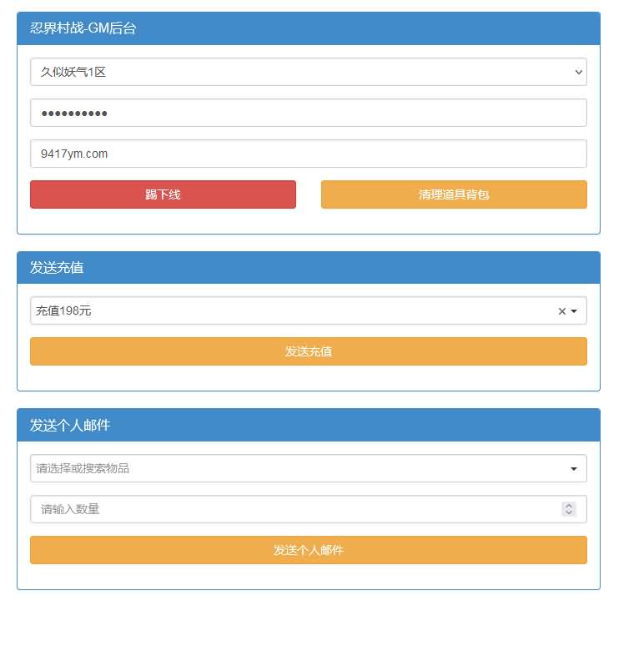This screenshot has height=646, width=644.
Task: Focus the masked password field
Action: (x=308, y=113)
